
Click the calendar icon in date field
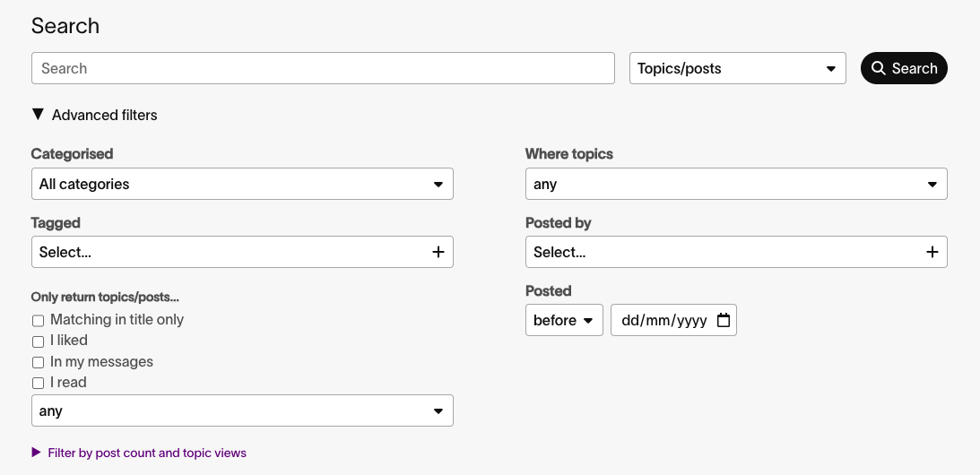pos(724,320)
